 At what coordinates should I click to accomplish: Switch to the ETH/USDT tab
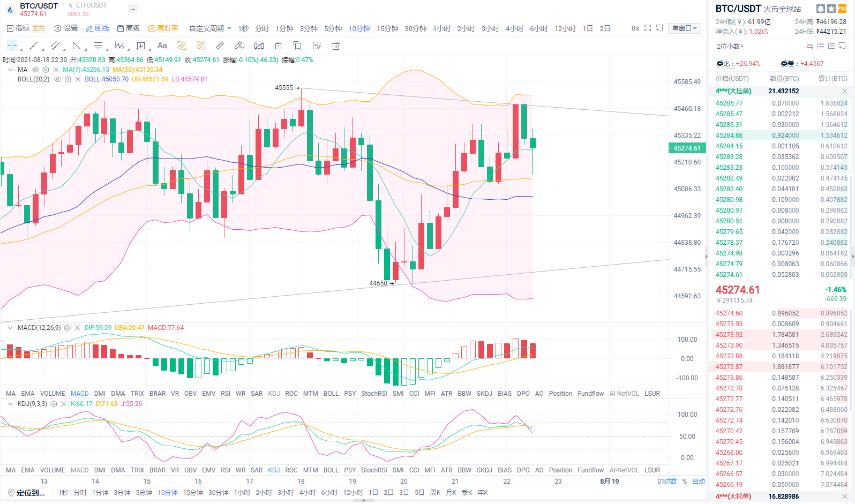87,9
